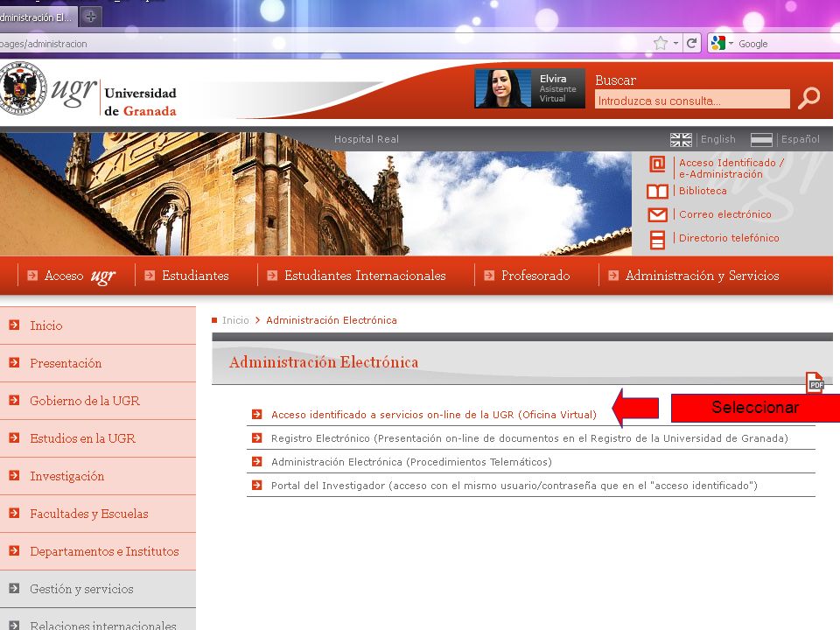Click the magnifying glass search icon
The width and height of the screenshot is (840, 630).
(x=808, y=98)
